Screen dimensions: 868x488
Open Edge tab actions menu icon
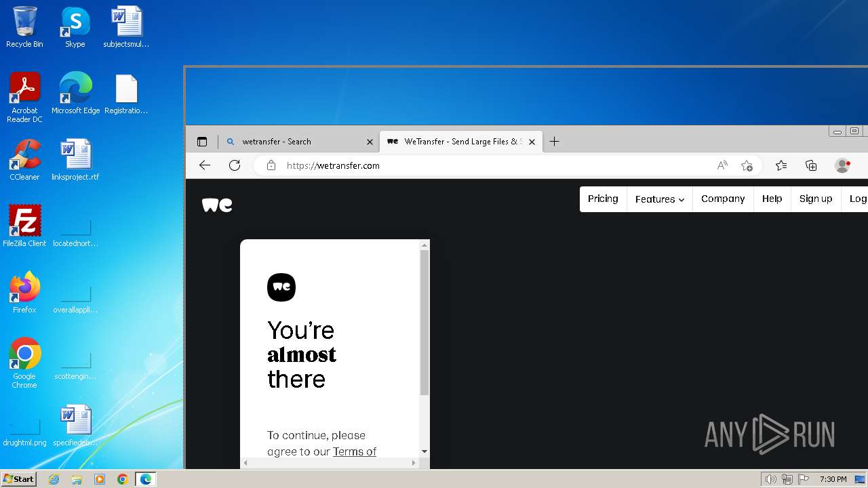point(202,142)
